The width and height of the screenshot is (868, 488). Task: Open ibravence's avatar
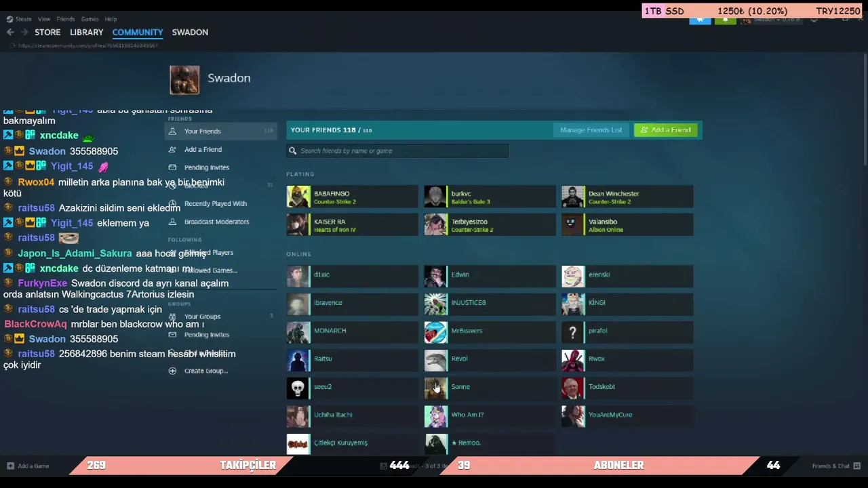298,304
